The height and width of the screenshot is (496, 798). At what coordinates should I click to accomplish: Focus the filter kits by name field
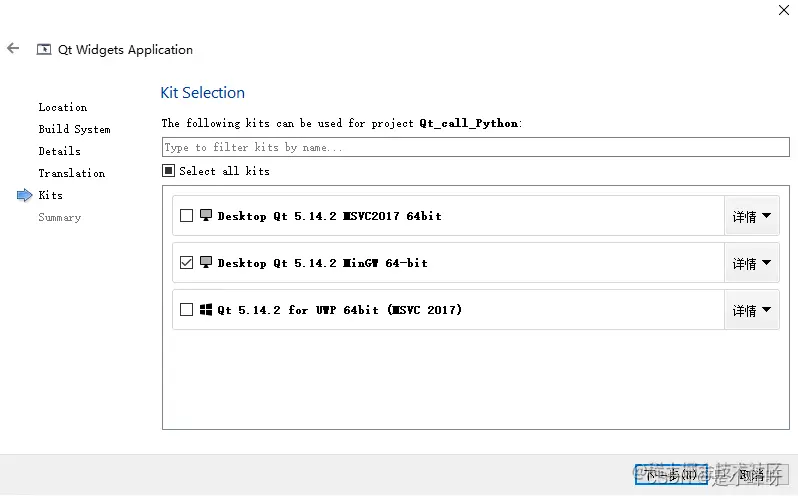coord(475,147)
